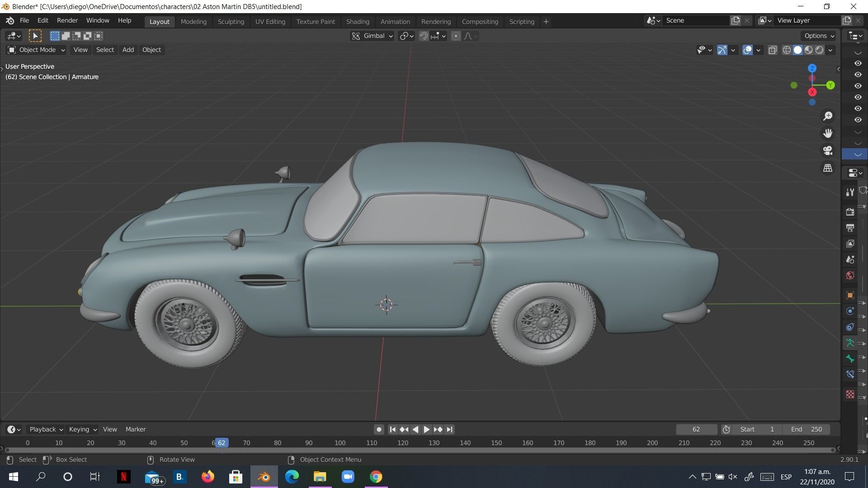Viewport: 868px width, 488px height.
Task: Open the Scene properties tab
Action: (850, 260)
